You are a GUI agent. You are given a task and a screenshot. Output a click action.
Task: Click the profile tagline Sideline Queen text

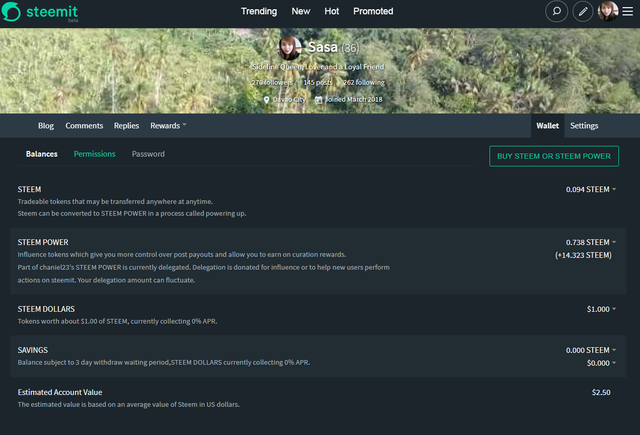[x=318, y=67]
